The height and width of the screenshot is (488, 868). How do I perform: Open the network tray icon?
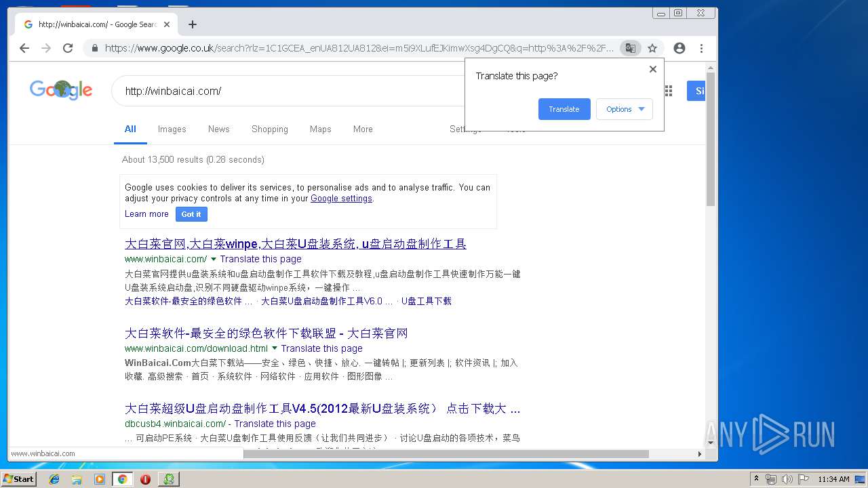click(771, 479)
